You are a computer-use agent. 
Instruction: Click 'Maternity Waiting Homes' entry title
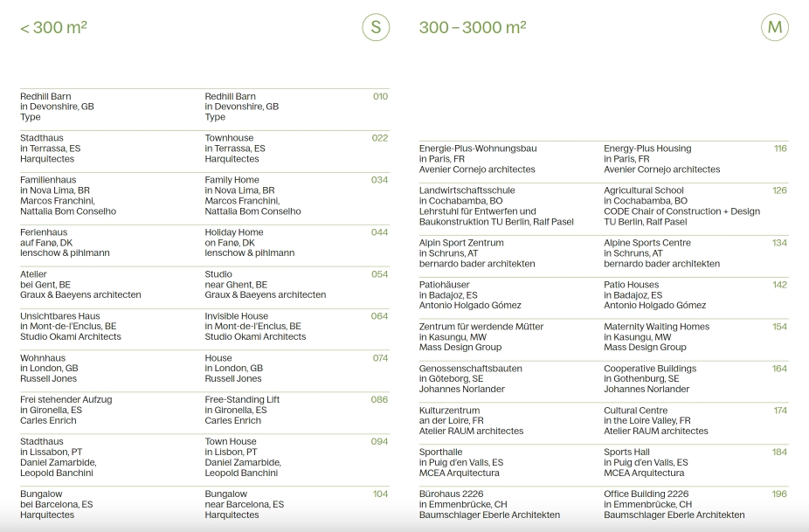coord(656,327)
